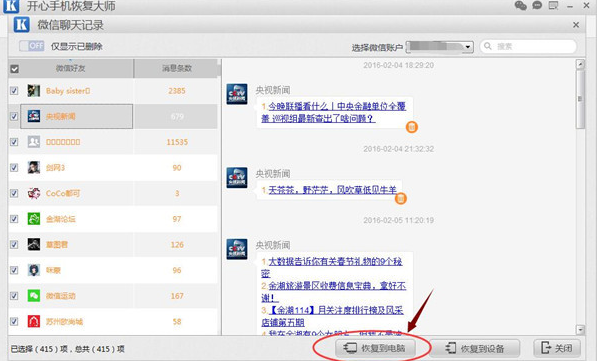Select the 金湖论坛 contact name
The width and height of the screenshot is (597, 361).
click(61, 219)
